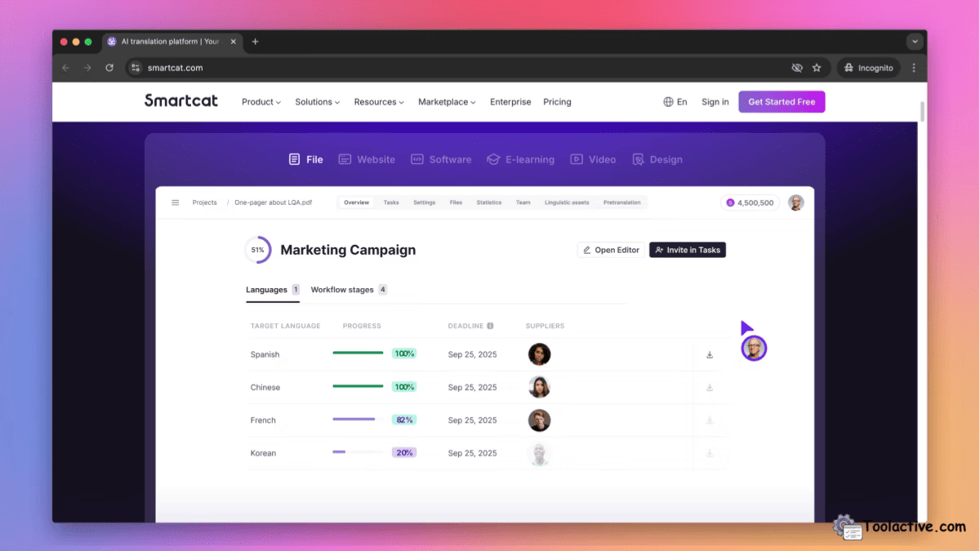Expand the Solutions dropdown menu
Viewport: 980px width, 551px height.
coord(318,102)
